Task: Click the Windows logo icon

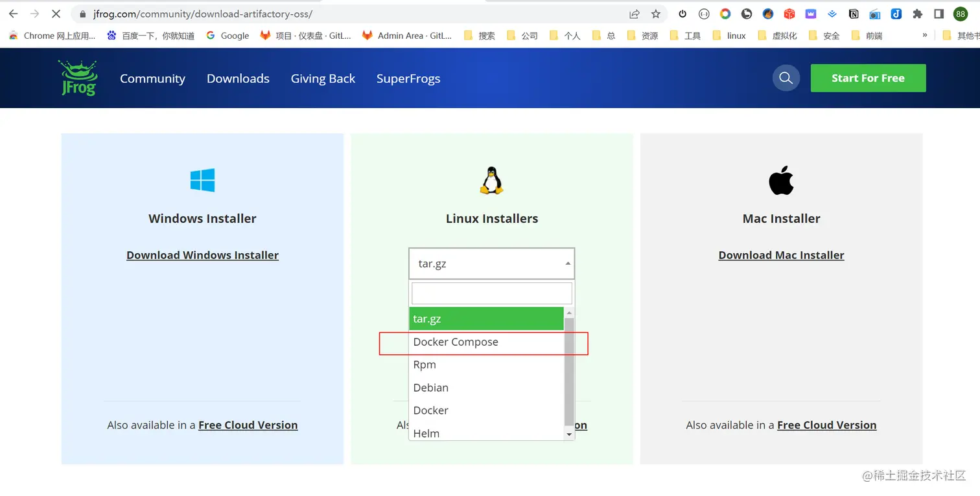Action: coord(202,180)
